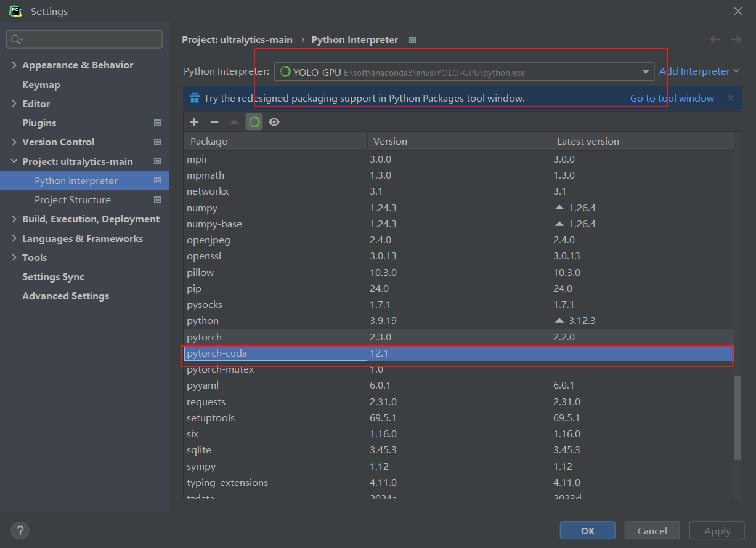Collapse Project: ultralytics-main section

[x=14, y=161]
